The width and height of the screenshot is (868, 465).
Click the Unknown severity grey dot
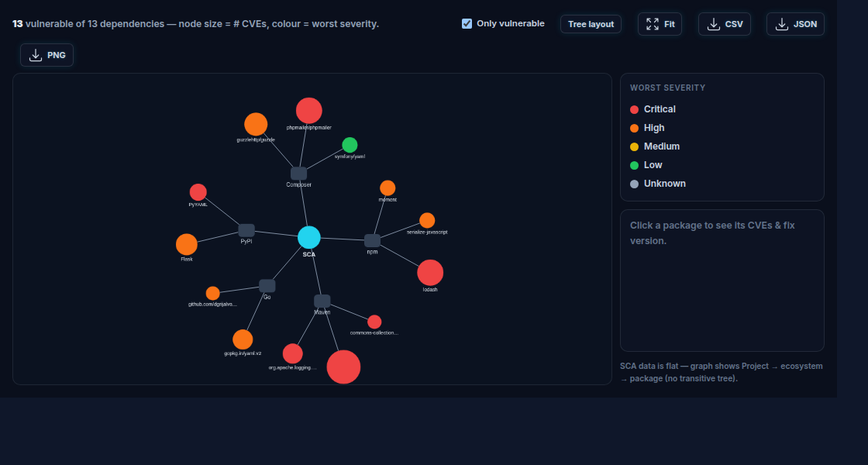coord(635,184)
